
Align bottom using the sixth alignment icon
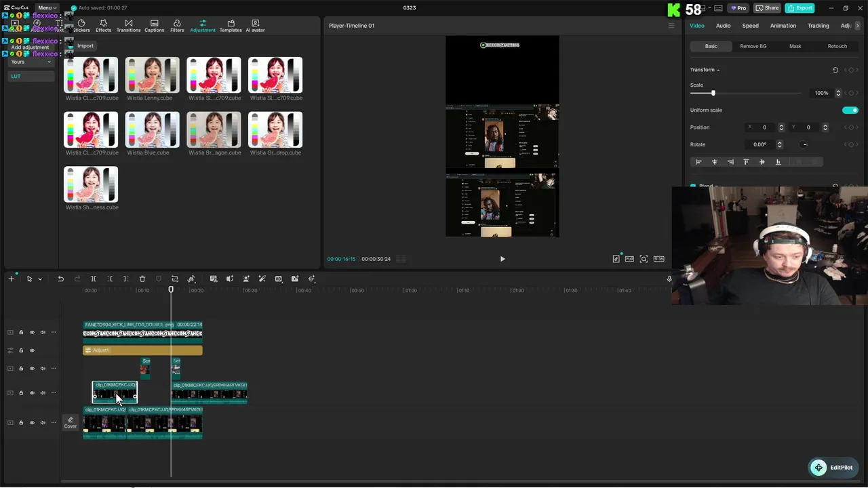coord(778,162)
